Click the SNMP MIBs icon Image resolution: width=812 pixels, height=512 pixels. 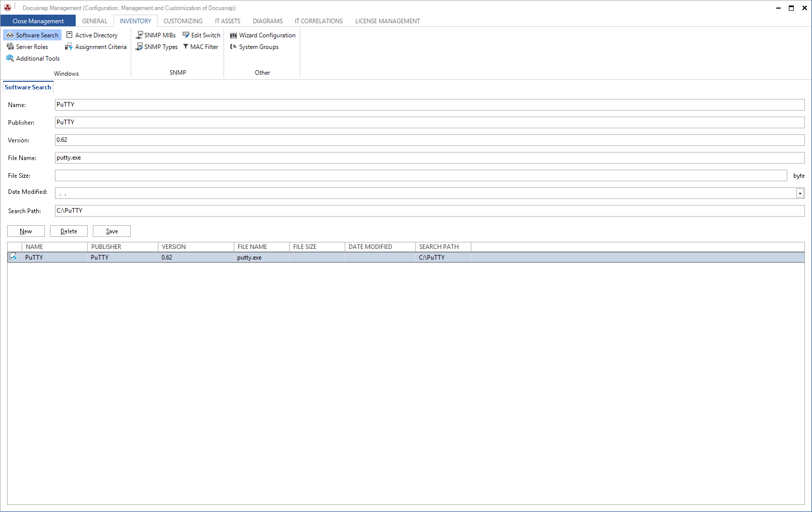139,35
